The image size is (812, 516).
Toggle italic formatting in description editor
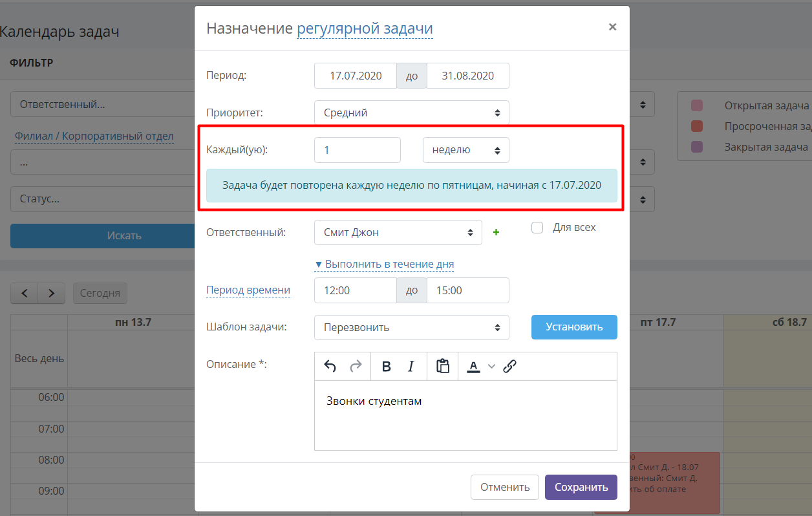[x=411, y=366]
